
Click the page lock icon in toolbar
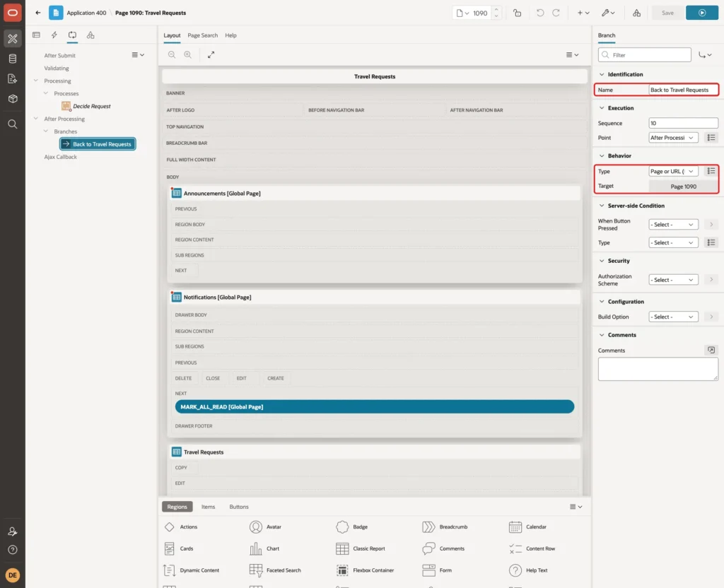coord(517,13)
